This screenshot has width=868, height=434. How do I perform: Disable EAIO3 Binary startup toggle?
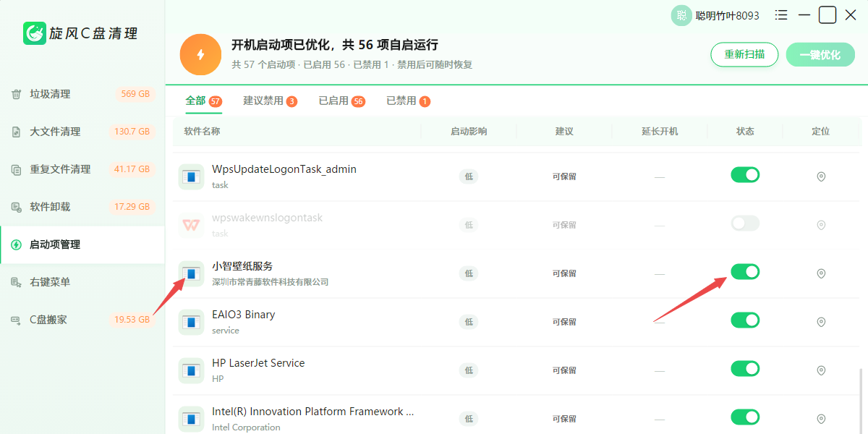[745, 320]
